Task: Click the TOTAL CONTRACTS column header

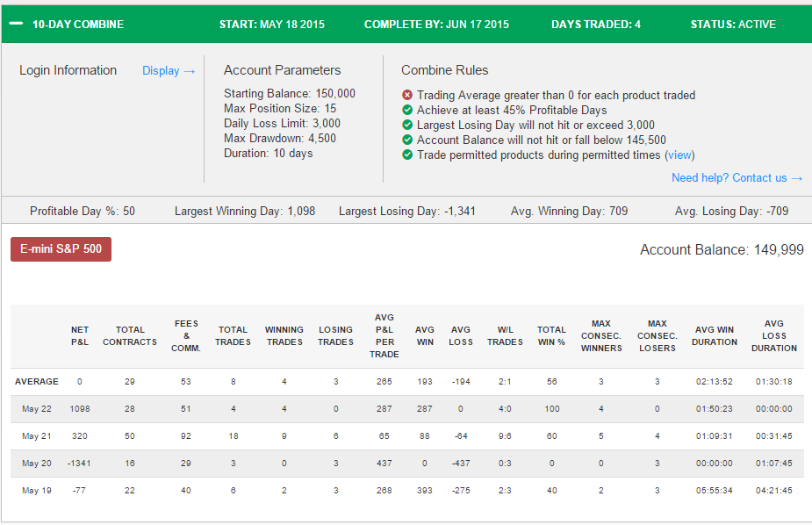Action: pos(130,336)
